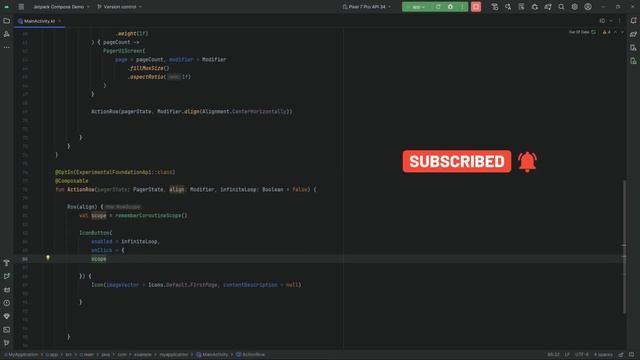The image size is (640, 360).
Task: Open Running Devices in right sidebar
Action: [x=633, y=61]
